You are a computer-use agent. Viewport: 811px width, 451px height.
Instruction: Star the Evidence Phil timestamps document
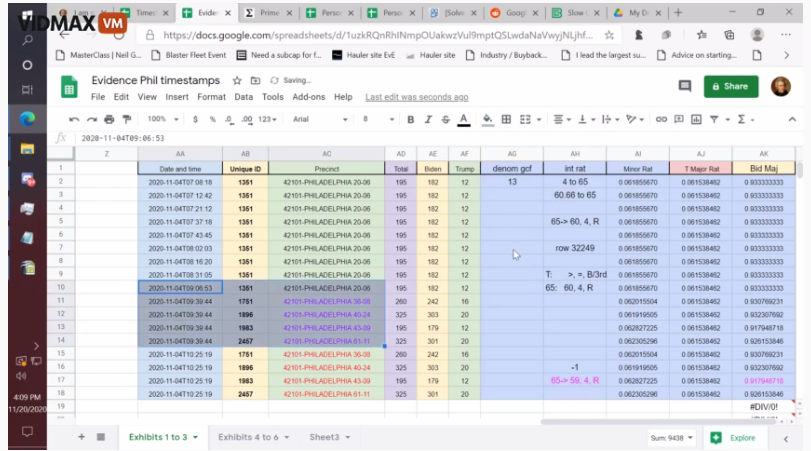pos(237,81)
